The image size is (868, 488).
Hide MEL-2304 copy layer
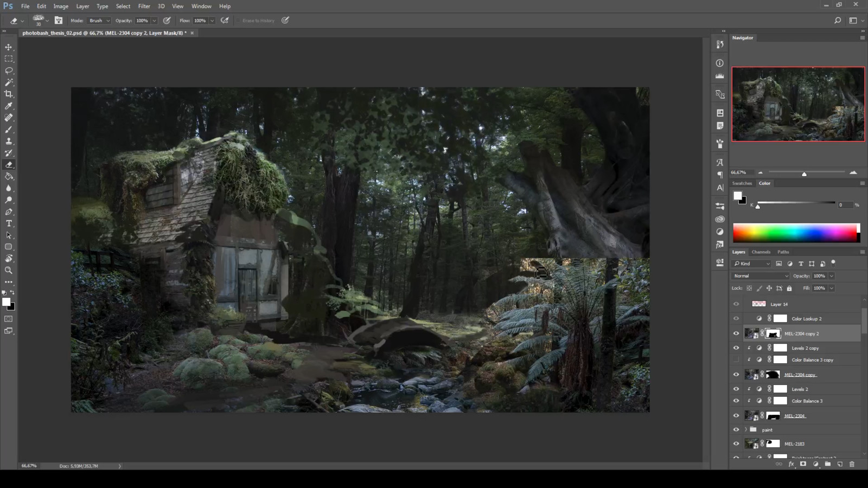pyautogui.click(x=736, y=375)
